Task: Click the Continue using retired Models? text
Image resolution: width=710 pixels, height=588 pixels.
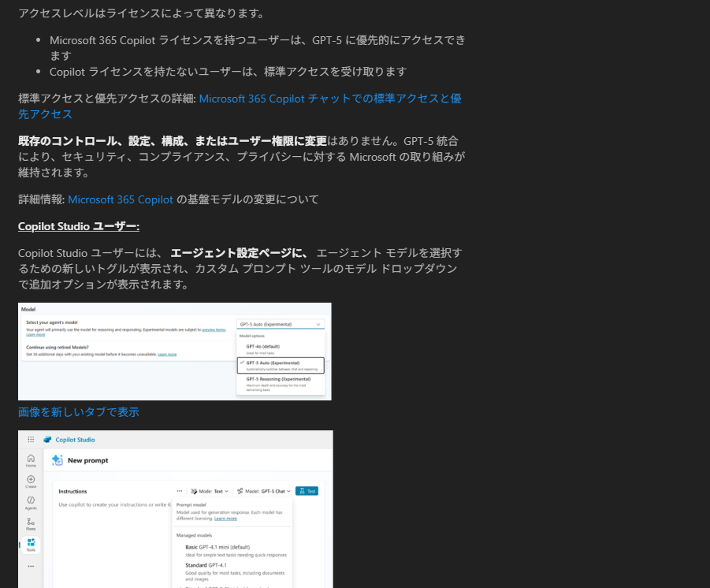Action: pyautogui.click(x=58, y=347)
